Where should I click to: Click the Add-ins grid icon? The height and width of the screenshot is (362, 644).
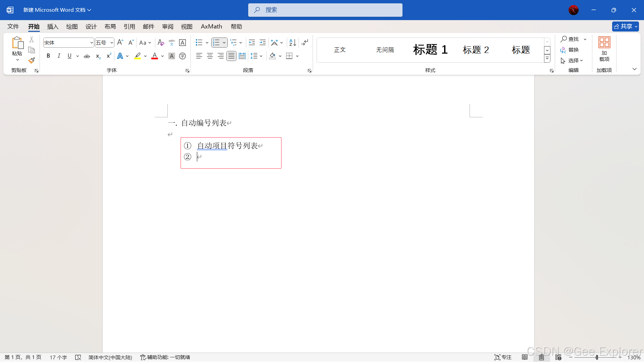tap(604, 43)
